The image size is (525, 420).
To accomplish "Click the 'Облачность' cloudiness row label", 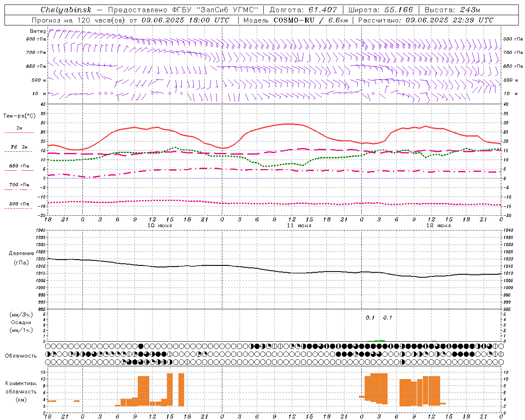I will pos(21,356).
